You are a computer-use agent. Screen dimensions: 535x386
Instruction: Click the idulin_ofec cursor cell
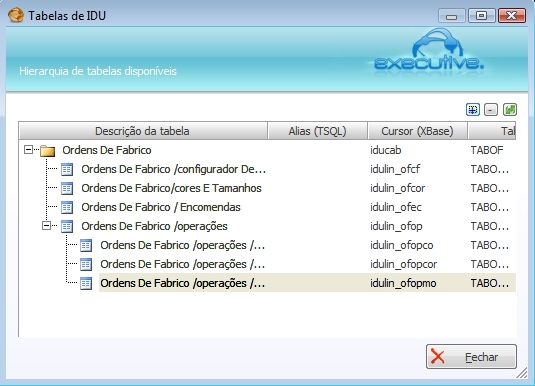(396, 207)
